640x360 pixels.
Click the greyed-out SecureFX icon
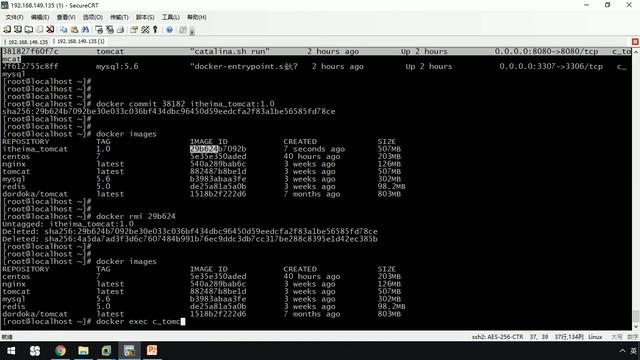pyautogui.click(x=183, y=29)
